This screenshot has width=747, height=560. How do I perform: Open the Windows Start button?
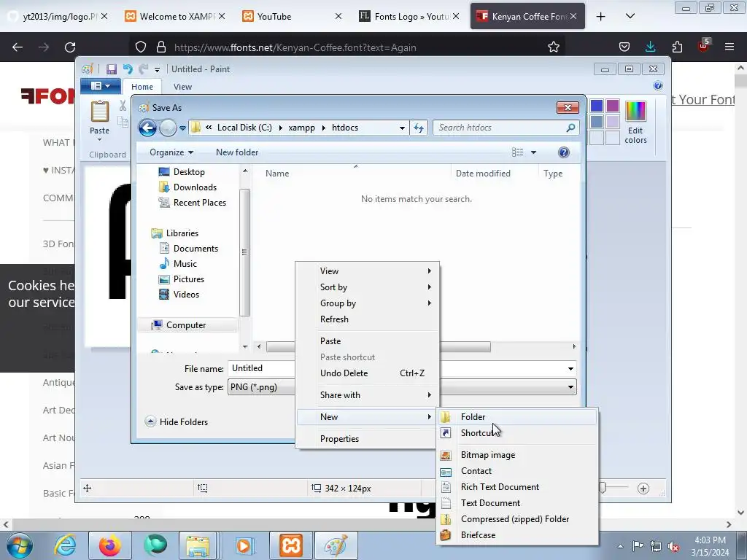pos(20,545)
